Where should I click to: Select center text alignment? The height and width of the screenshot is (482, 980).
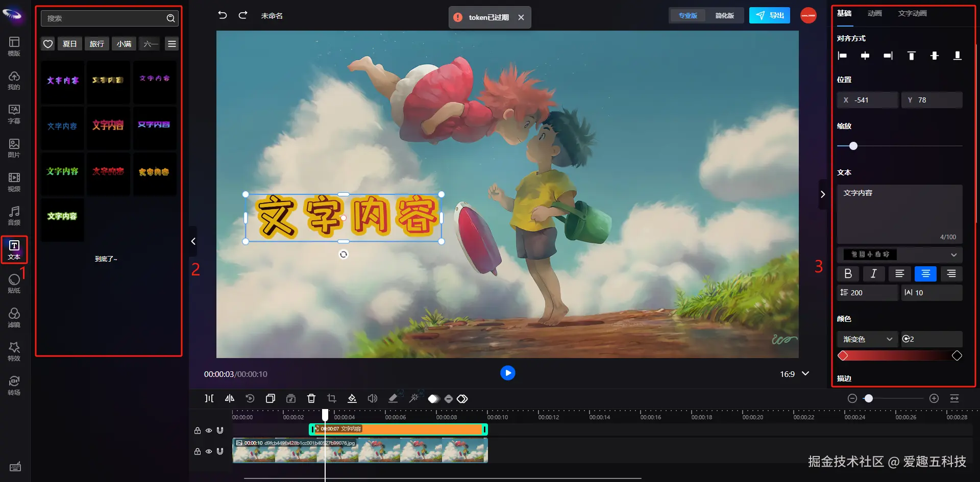coord(925,274)
